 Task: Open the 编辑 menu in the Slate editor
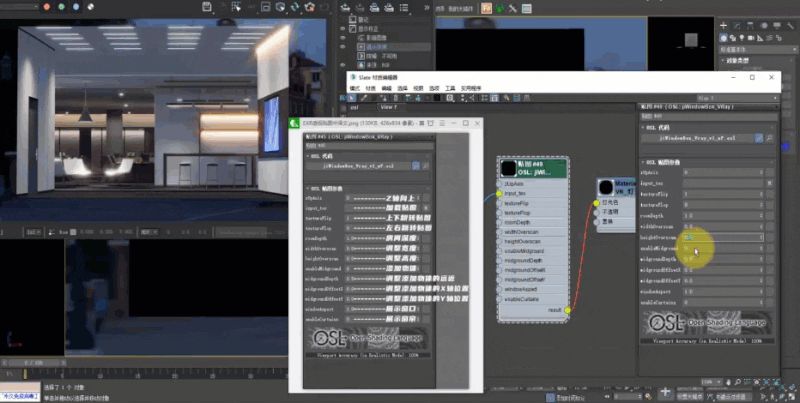pyautogui.click(x=386, y=88)
